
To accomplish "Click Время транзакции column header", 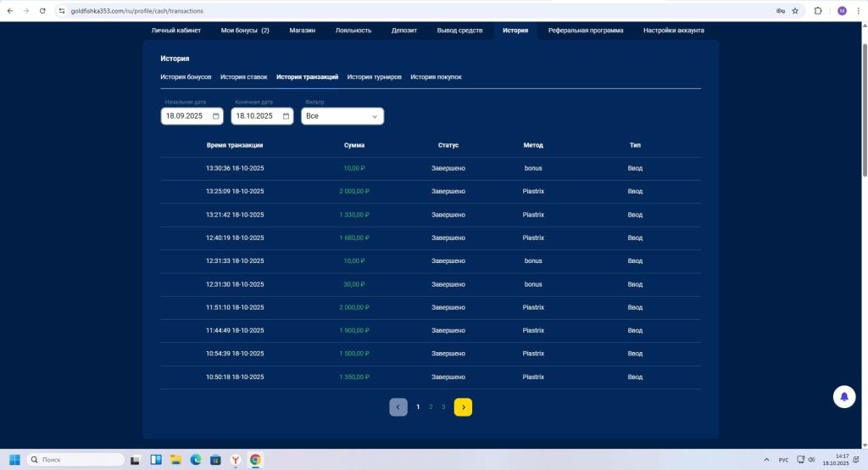I will pos(235,145).
